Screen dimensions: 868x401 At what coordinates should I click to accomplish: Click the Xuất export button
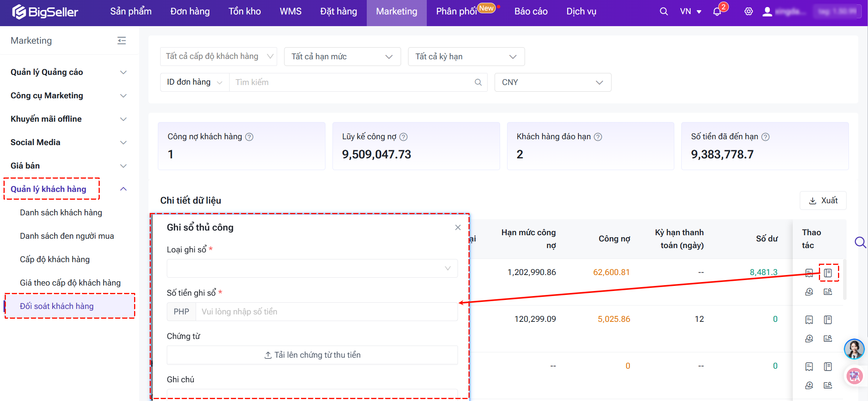point(823,200)
